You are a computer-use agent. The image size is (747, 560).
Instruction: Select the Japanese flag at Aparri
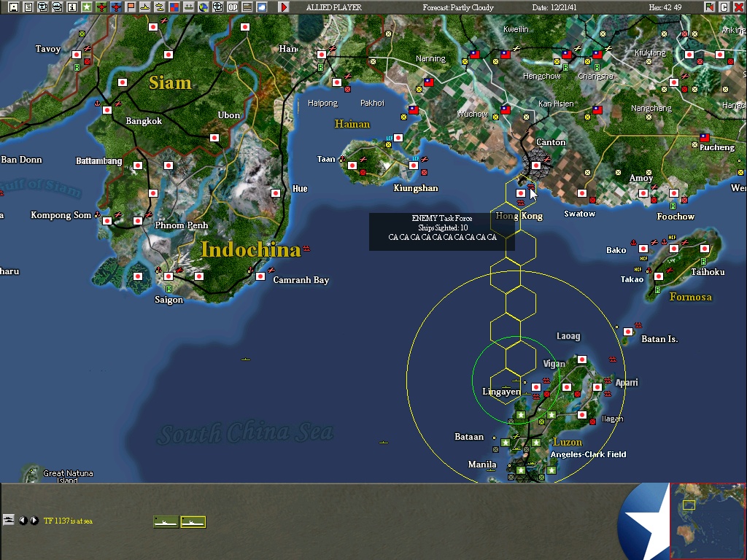pyautogui.click(x=597, y=387)
